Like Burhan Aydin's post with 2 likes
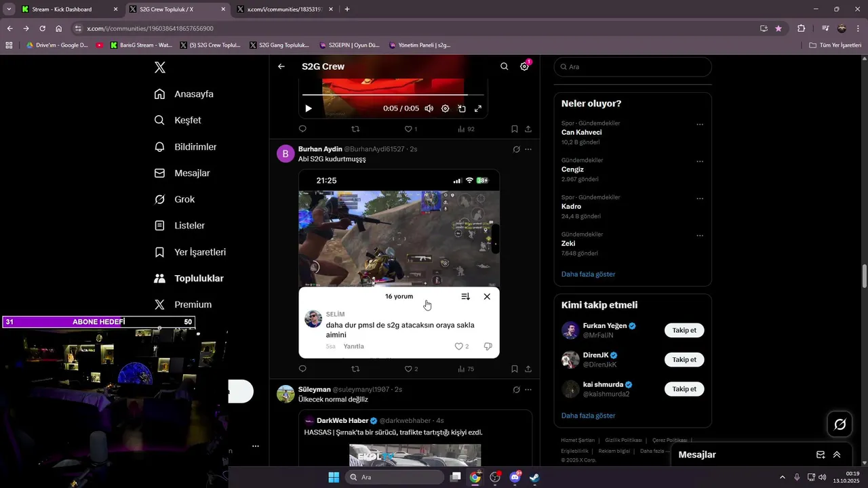This screenshot has width=868, height=488. [411, 369]
